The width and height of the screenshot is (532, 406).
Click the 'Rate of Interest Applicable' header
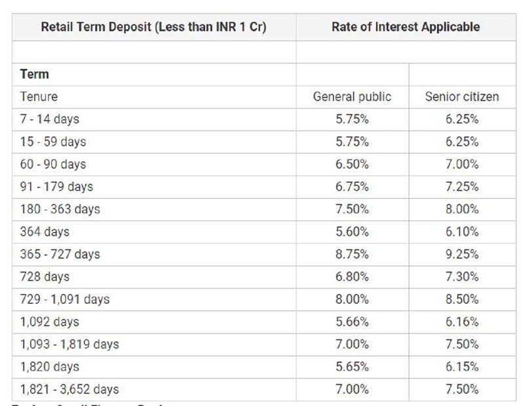tap(405, 27)
